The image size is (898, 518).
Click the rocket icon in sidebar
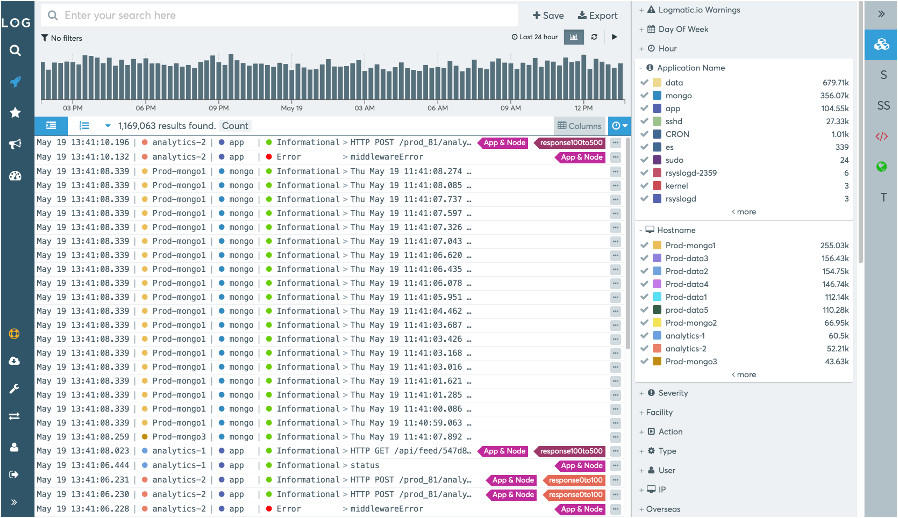click(15, 82)
